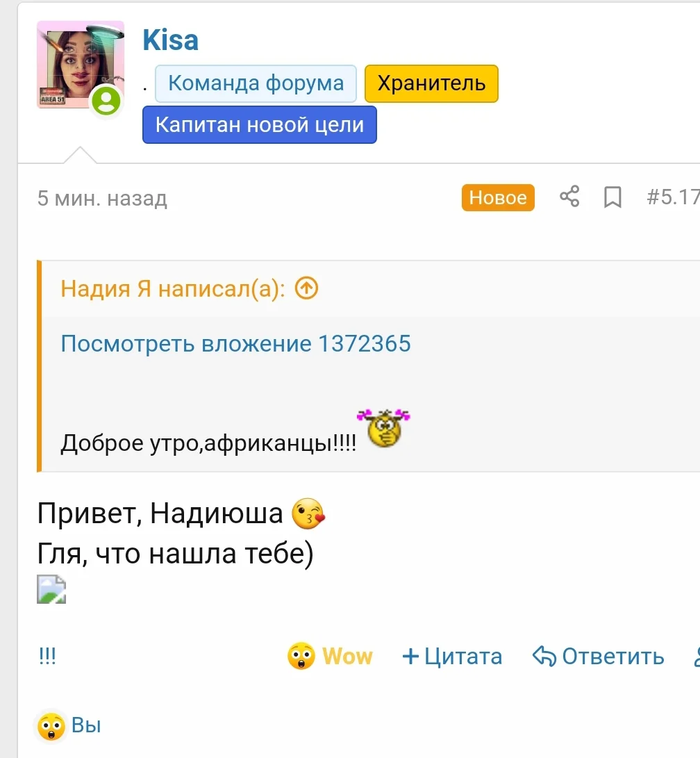700x758 pixels.
Task: Open the broken image attachment in the post
Action: click(x=51, y=589)
